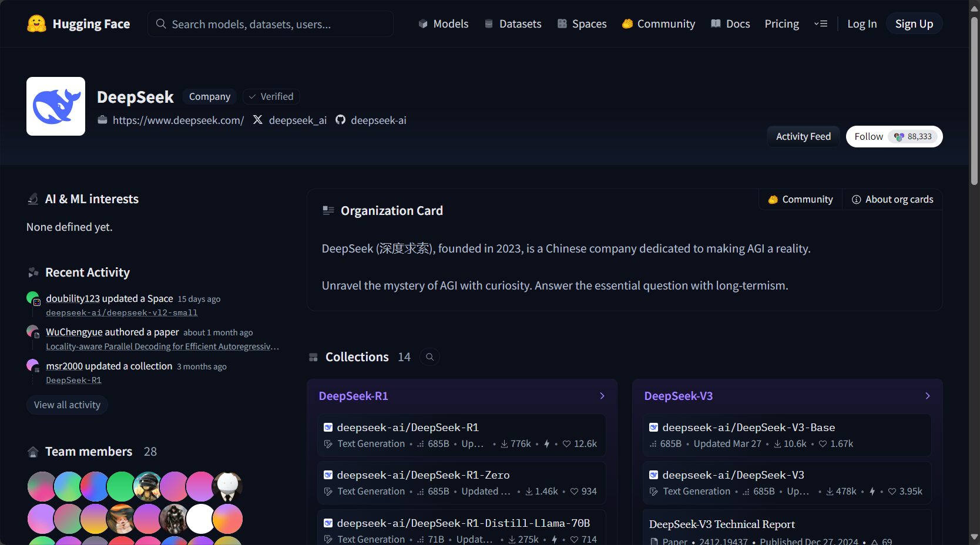Image resolution: width=980 pixels, height=545 pixels.
Task: Click the Sign Up button
Action: [914, 23]
